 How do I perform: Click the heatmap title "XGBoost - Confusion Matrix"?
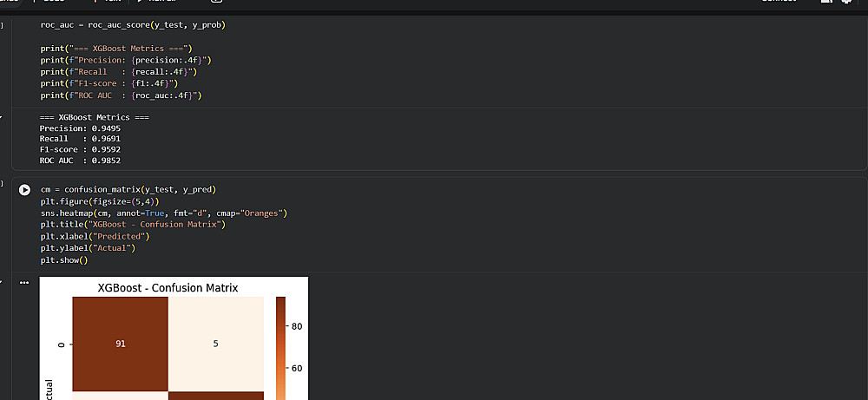coord(168,288)
